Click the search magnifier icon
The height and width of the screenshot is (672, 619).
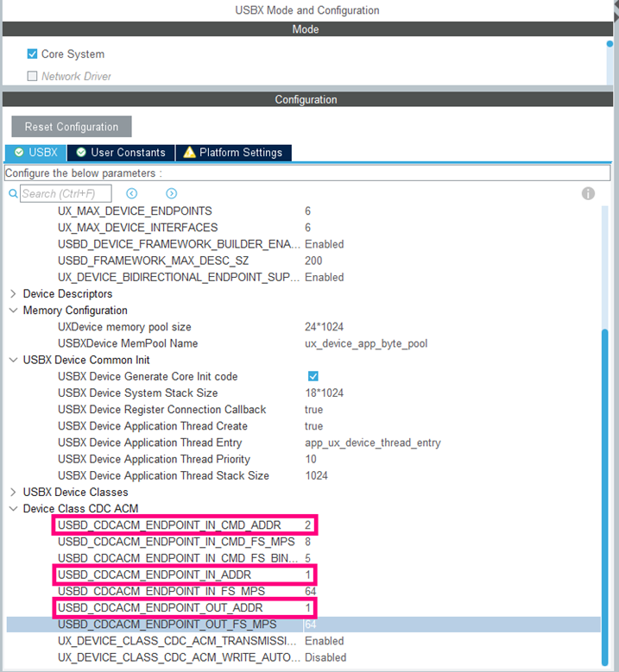(13, 194)
